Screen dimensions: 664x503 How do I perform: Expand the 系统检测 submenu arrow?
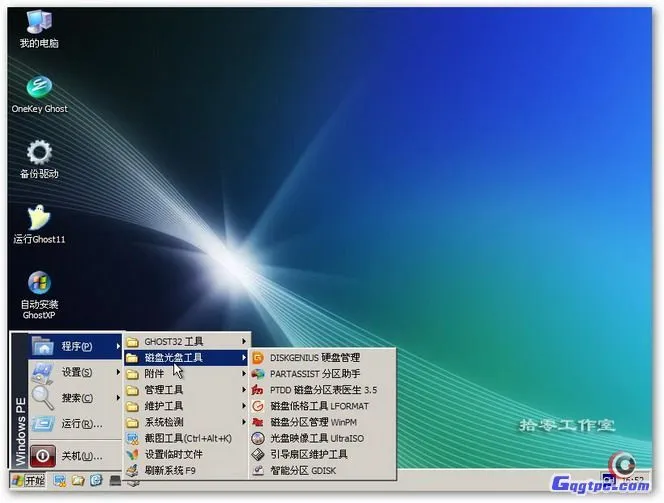click(244, 422)
